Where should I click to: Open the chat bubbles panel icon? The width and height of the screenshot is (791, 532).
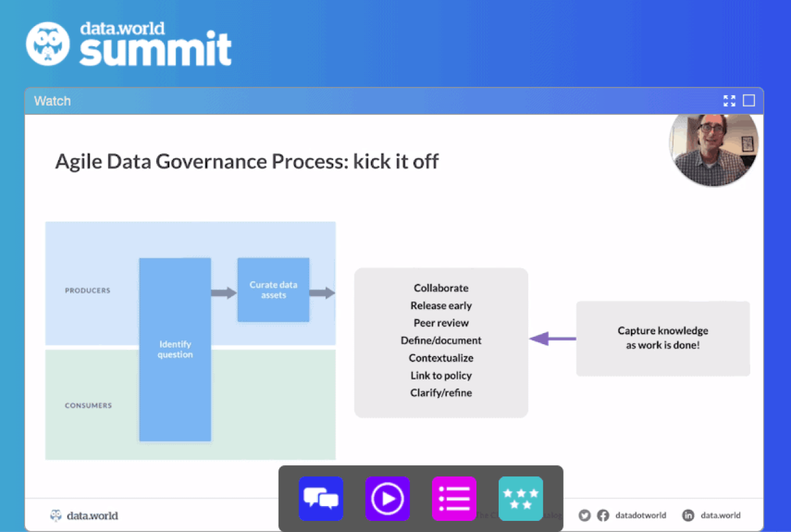(321, 498)
